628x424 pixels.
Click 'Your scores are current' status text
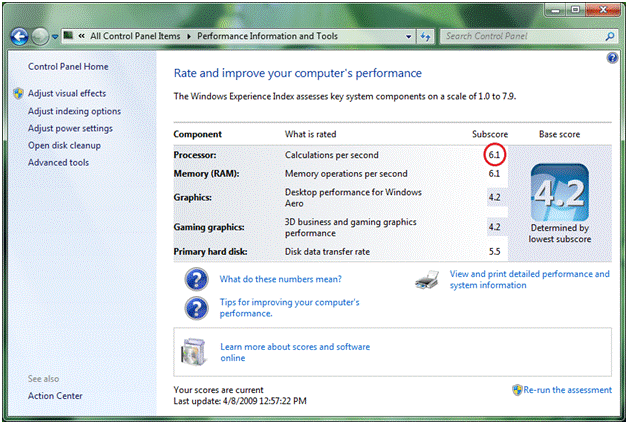click(x=218, y=390)
